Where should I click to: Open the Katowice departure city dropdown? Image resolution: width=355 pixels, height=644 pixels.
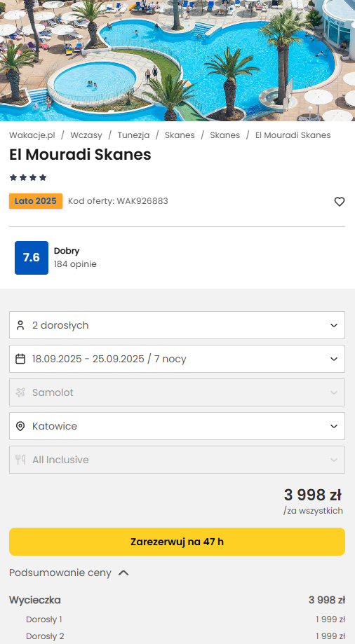point(177,426)
